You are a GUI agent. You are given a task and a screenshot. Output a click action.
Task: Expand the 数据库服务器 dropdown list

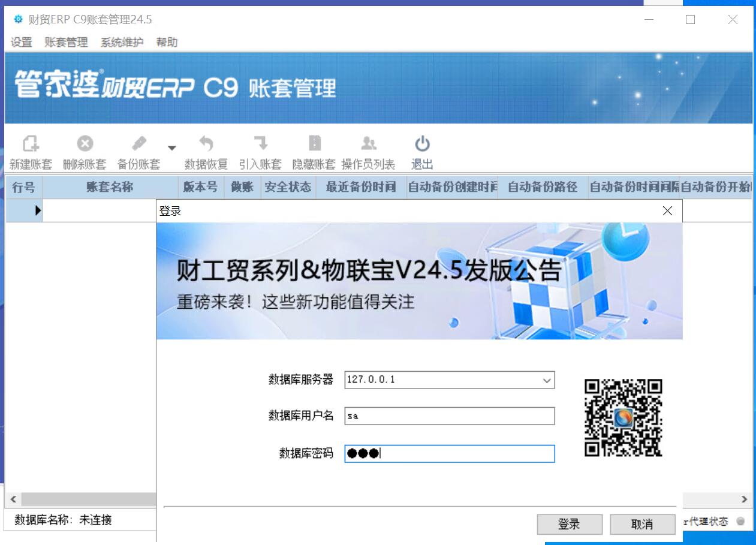[x=546, y=380]
